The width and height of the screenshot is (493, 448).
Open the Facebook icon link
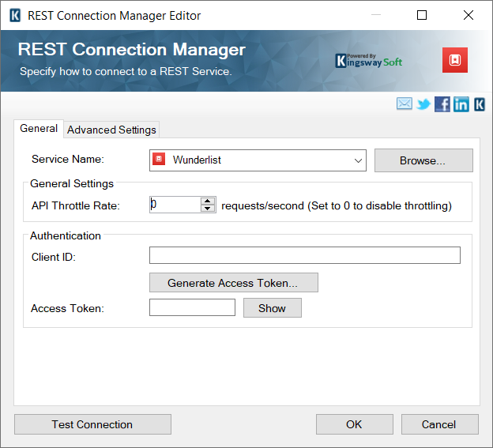pyautogui.click(x=442, y=104)
